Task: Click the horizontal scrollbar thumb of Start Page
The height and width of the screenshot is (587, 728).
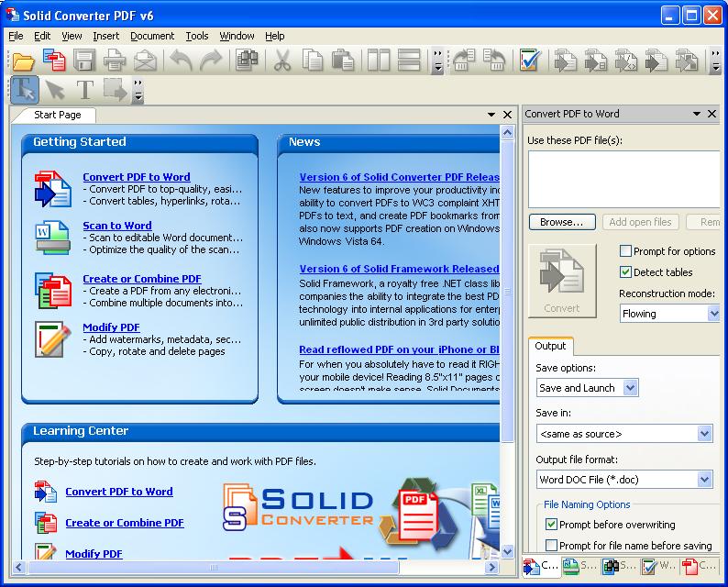Action: (214, 567)
